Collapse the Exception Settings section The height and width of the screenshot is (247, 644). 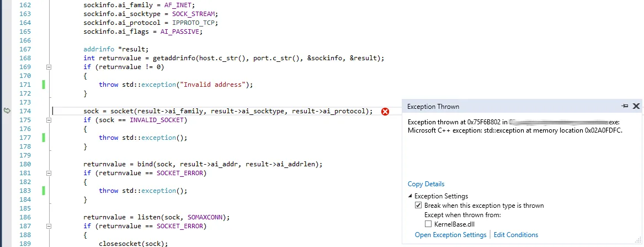click(x=411, y=197)
